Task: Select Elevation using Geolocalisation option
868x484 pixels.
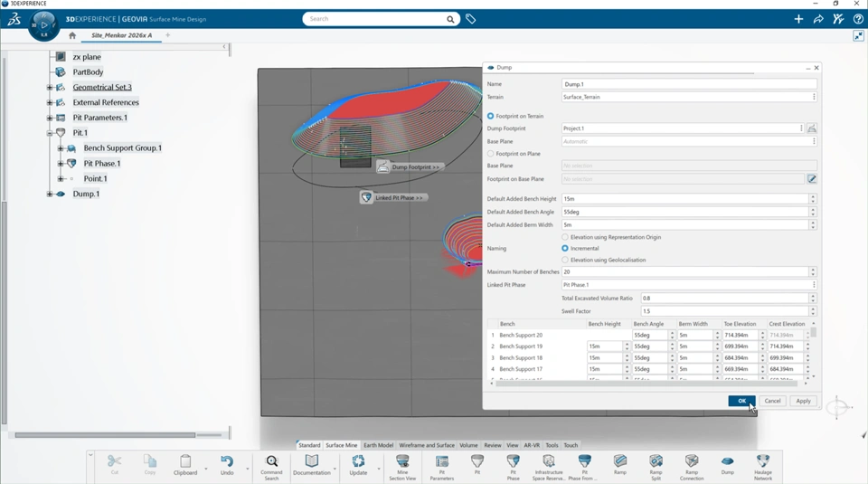Action: click(565, 260)
